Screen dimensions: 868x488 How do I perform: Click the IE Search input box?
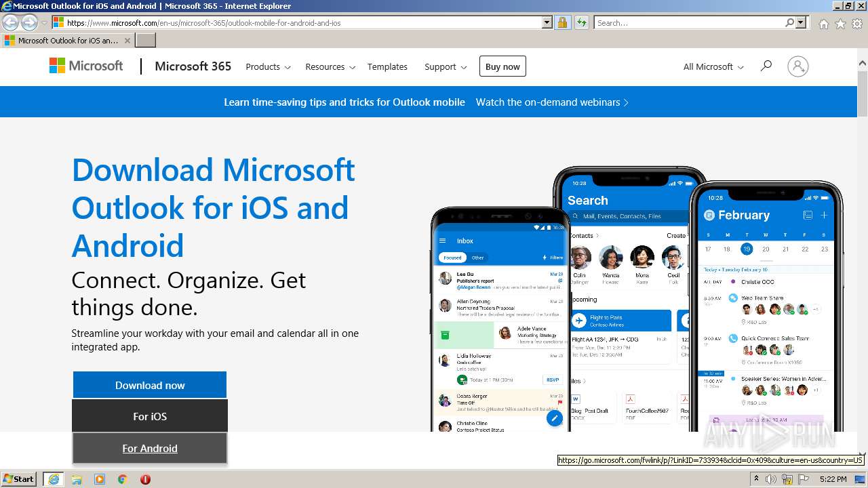point(688,22)
